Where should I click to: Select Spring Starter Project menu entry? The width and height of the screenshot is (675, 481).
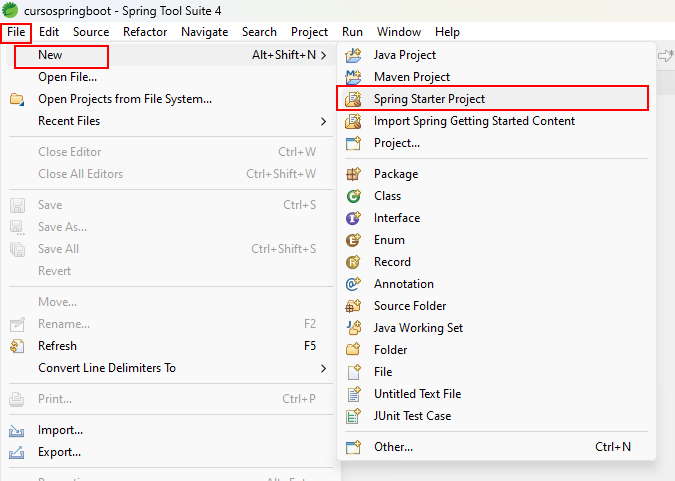492,99
